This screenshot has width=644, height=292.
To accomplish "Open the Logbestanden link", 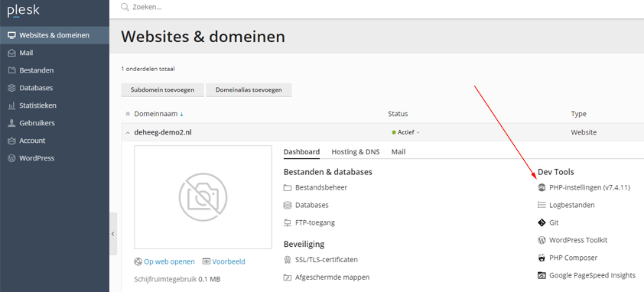I will pyautogui.click(x=571, y=205).
